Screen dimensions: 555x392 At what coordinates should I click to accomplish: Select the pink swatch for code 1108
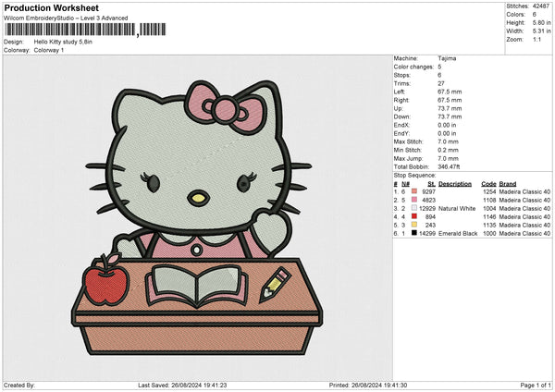(414, 200)
